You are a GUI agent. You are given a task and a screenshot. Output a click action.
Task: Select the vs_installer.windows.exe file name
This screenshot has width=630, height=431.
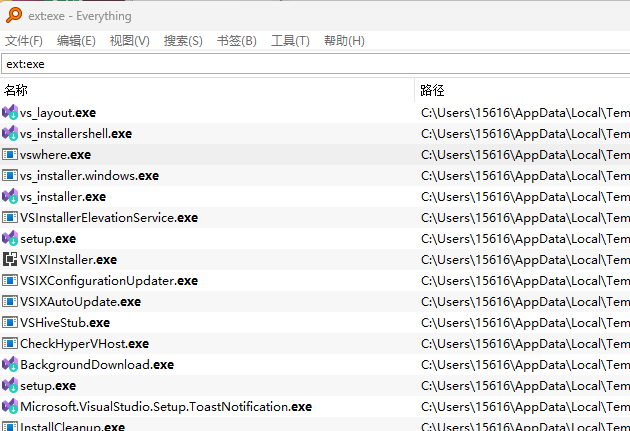[x=89, y=176]
